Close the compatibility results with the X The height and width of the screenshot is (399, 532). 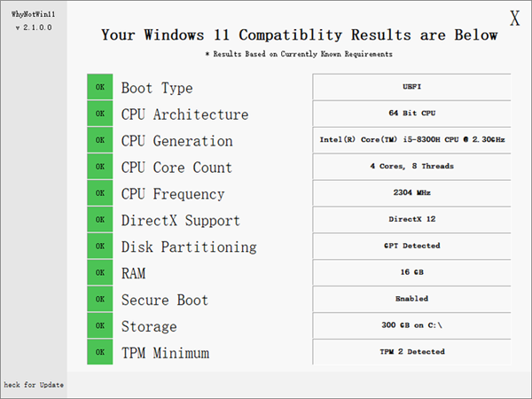(x=514, y=18)
